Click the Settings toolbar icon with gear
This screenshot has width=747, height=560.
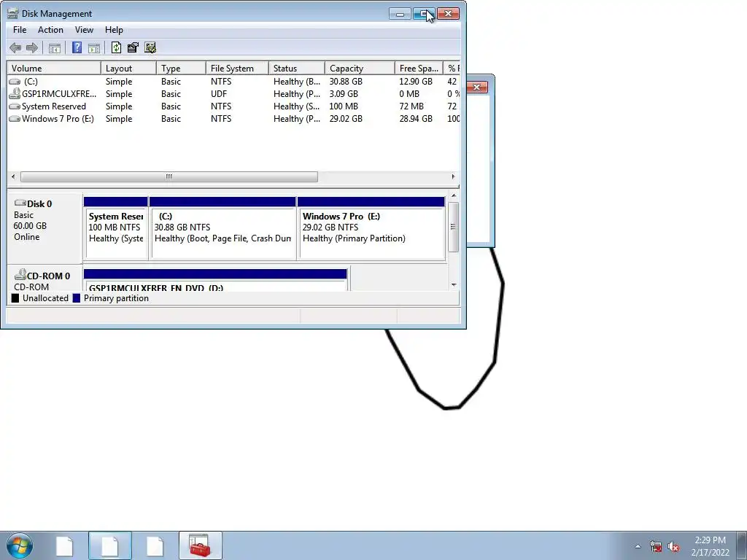click(x=150, y=47)
